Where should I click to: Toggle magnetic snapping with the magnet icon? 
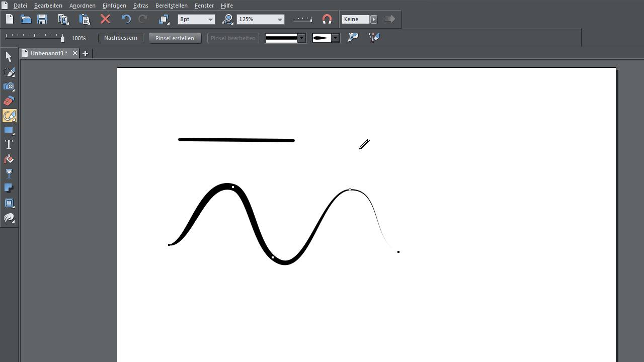[x=327, y=19]
